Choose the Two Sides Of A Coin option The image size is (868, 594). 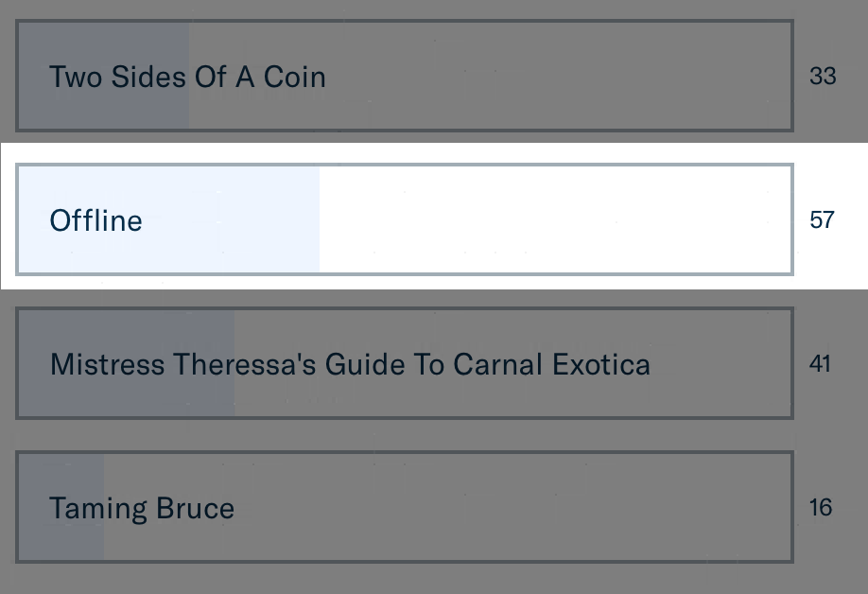[405, 76]
